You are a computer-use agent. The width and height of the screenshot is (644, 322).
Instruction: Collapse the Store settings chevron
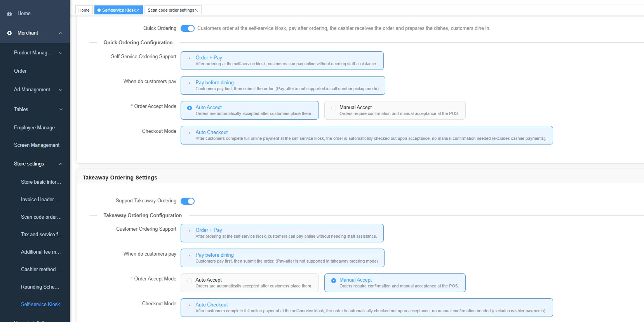[61, 164]
